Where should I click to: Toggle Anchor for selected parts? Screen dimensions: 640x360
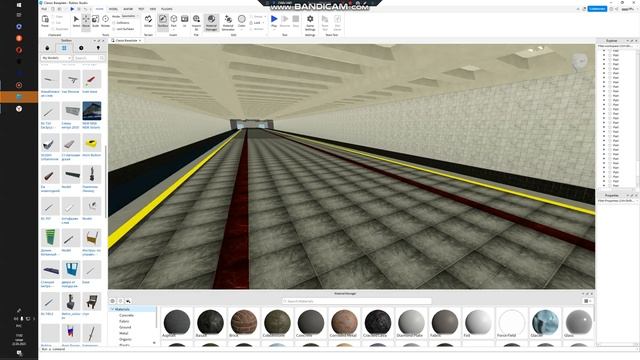click(x=257, y=29)
